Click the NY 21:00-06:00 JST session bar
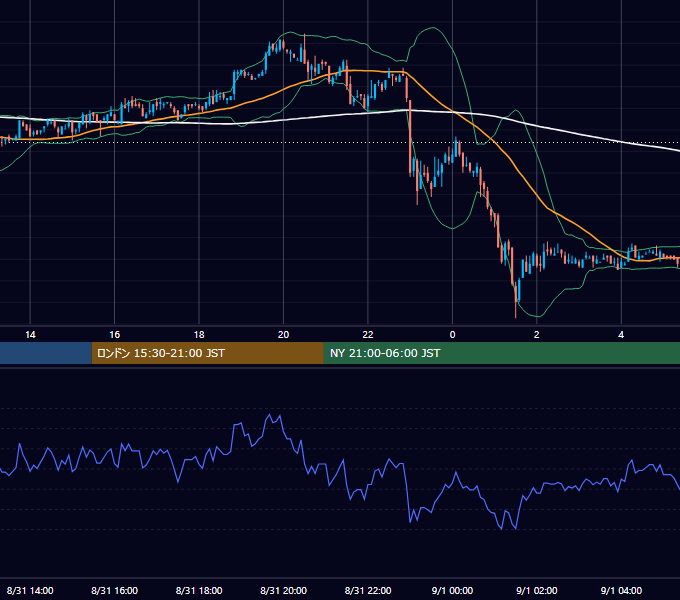680x600 pixels. (502, 353)
